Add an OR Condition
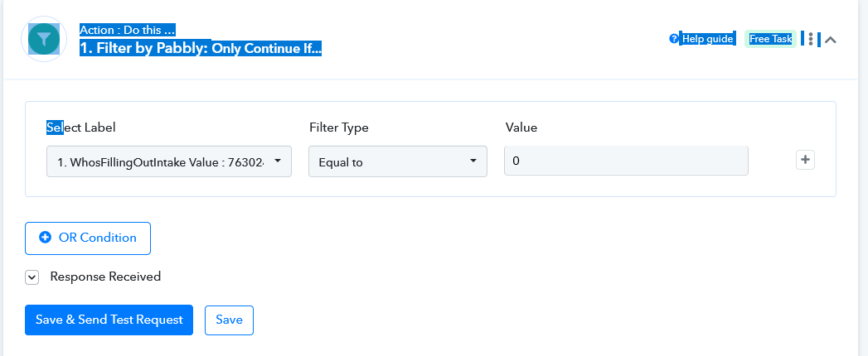The width and height of the screenshot is (868, 356). 88,238
